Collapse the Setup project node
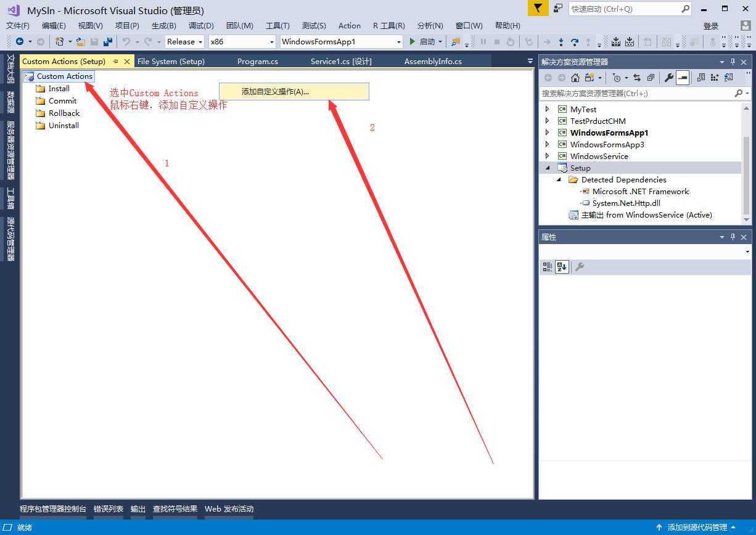 (547, 168)
